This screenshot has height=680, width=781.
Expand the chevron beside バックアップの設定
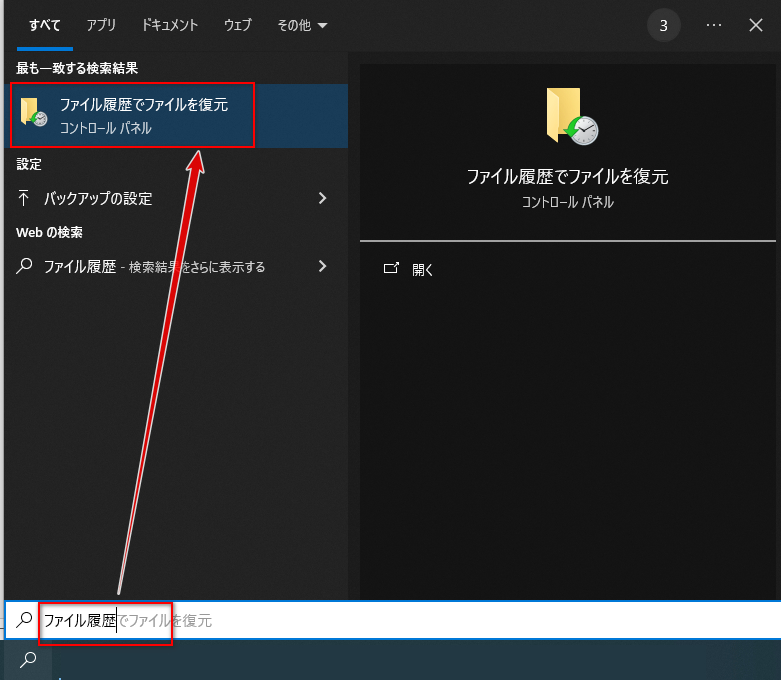click(322, 198)
